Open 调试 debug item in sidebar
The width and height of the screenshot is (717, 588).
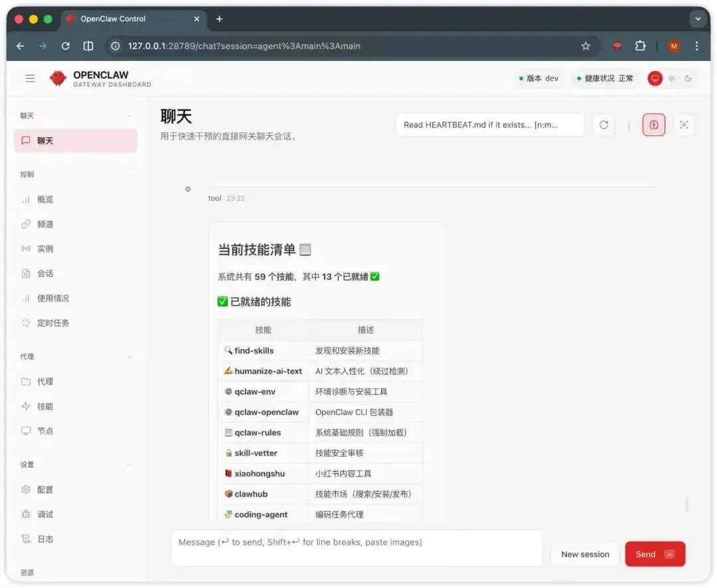pos(76,514)
